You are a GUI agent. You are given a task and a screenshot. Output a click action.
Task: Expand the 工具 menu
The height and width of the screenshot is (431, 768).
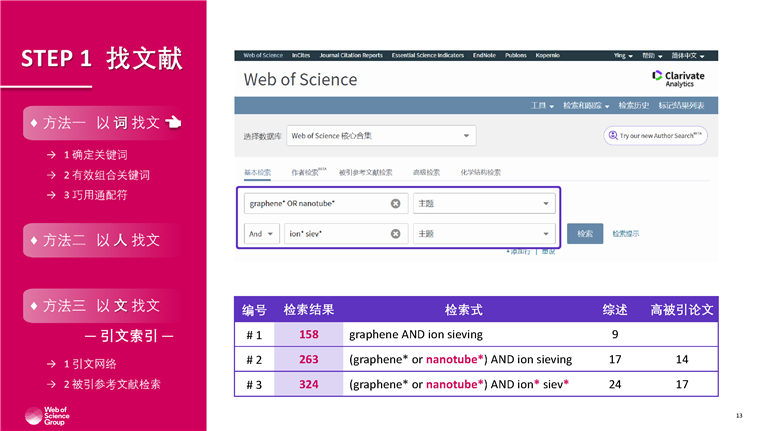point(542,106)
